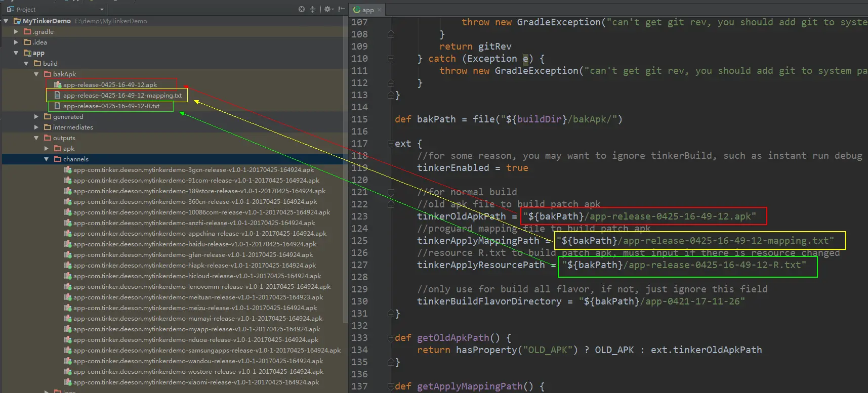Click the Collapse All icon in Project panel
The height and width of the screenshot is (393, 868).
tap(312, 9)
